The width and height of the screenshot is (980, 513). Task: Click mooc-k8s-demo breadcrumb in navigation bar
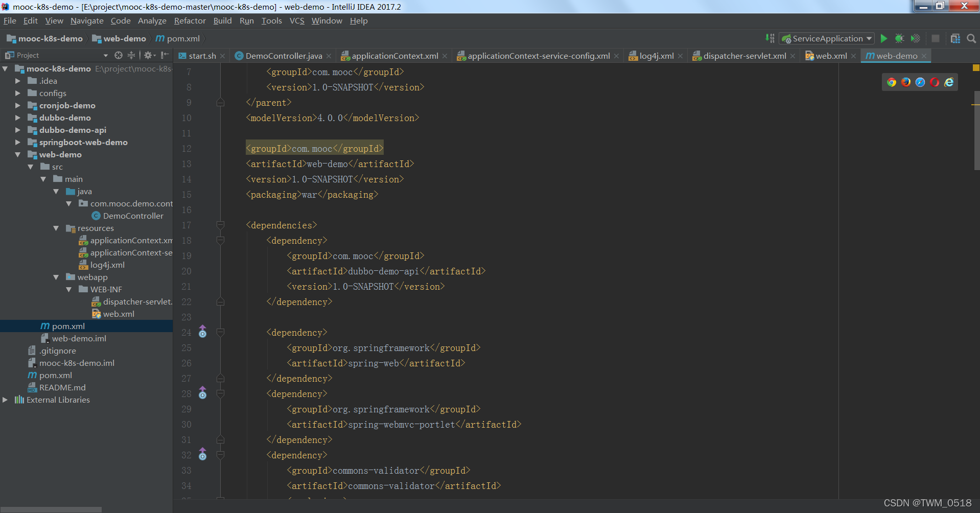(x=45, y=39)
